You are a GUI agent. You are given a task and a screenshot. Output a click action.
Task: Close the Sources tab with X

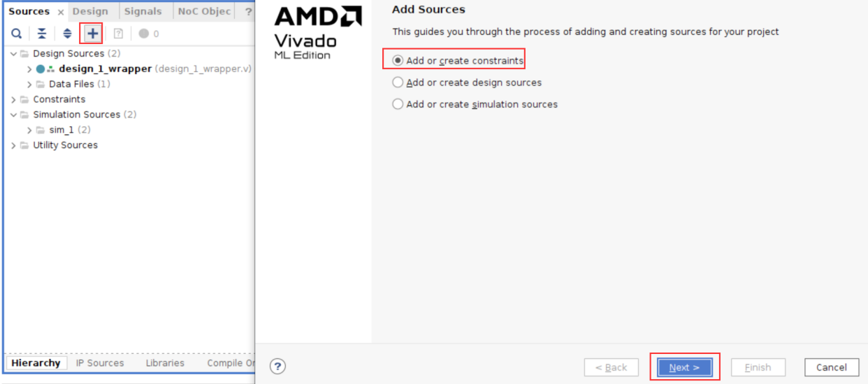click(x=61, y=12)
